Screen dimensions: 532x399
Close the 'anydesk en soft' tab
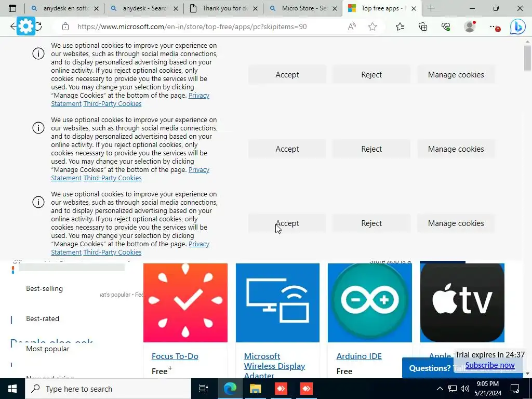[x=96, y=9]
